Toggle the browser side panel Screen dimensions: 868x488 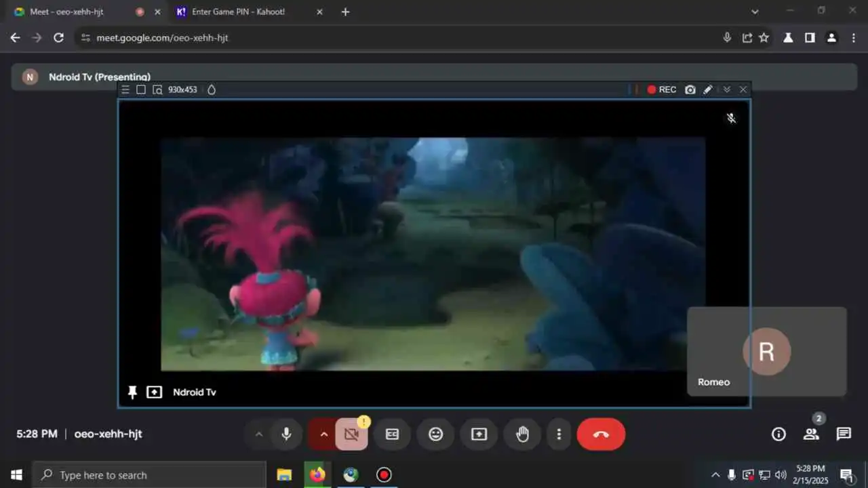pos(810,38)
